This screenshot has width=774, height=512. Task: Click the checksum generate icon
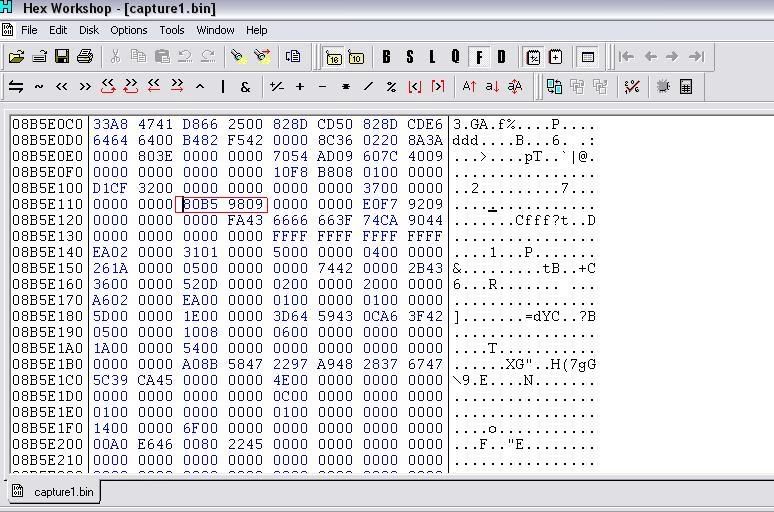point(632,87)
